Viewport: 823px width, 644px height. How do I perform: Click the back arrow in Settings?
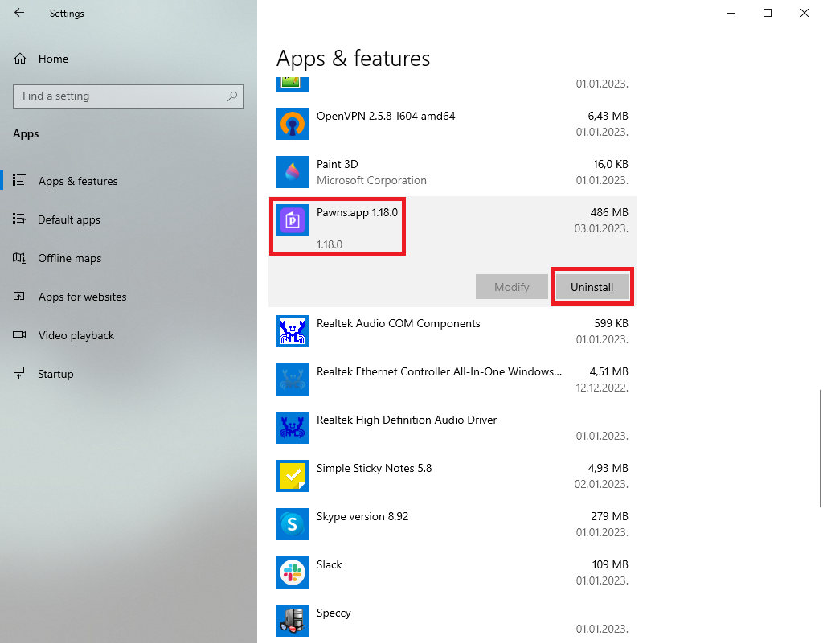tap(19, 13)
